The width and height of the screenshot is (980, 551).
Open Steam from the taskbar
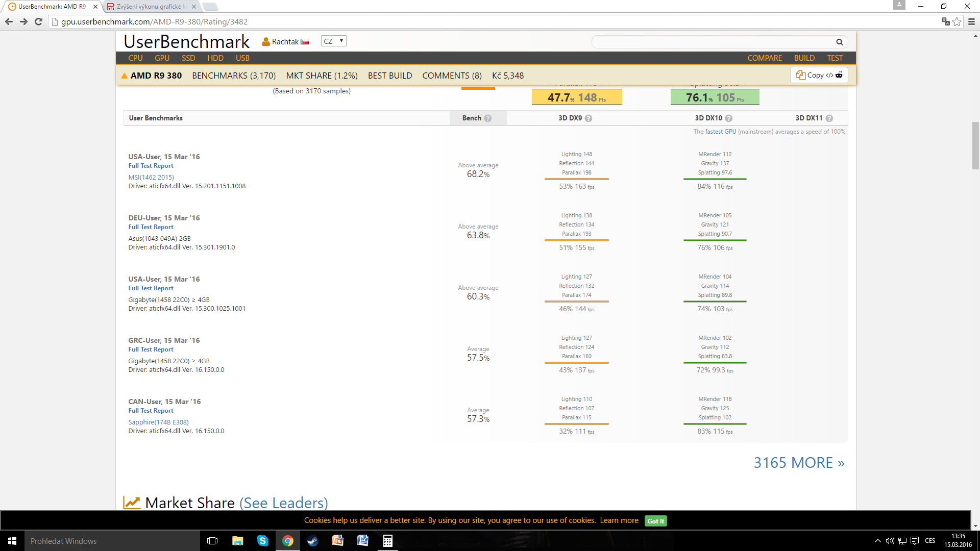[312, 541]
